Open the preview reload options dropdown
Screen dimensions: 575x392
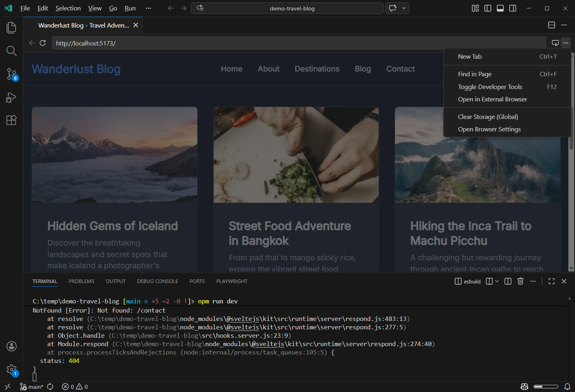(x=404, y=8)
